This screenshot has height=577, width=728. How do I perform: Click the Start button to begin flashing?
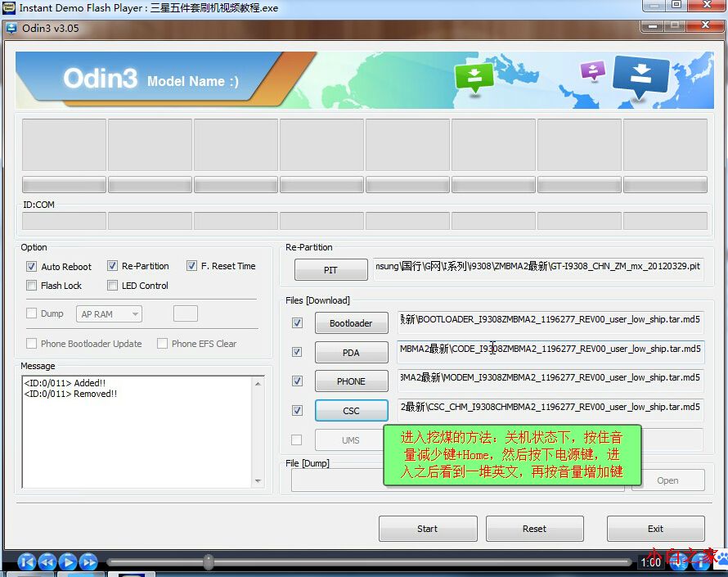428,529
